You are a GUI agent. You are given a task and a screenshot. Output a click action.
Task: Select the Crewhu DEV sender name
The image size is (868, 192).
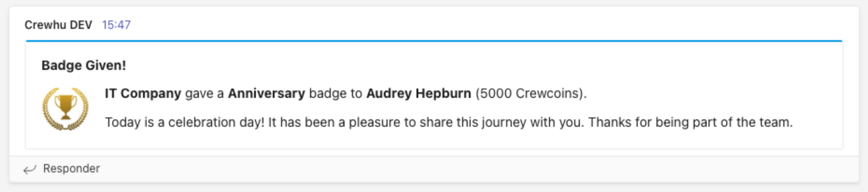[58, 25]
